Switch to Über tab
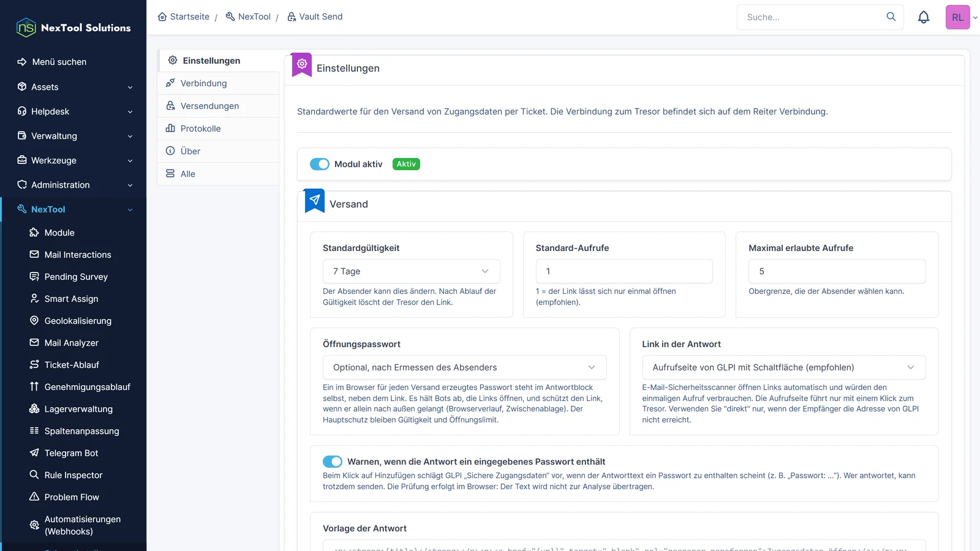Viewport: 980px width, 551px height. (x=219, y=151)
